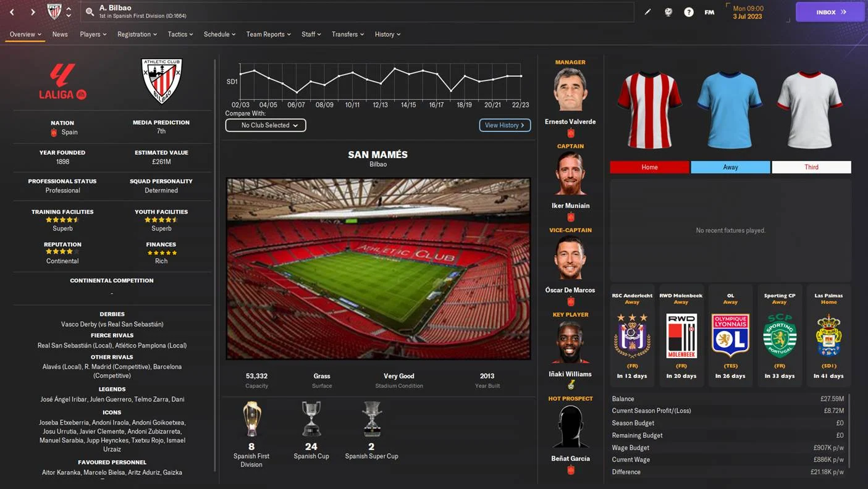Click the club badge under Beñat García
This screenshot has width=868, height=489.
571,470
